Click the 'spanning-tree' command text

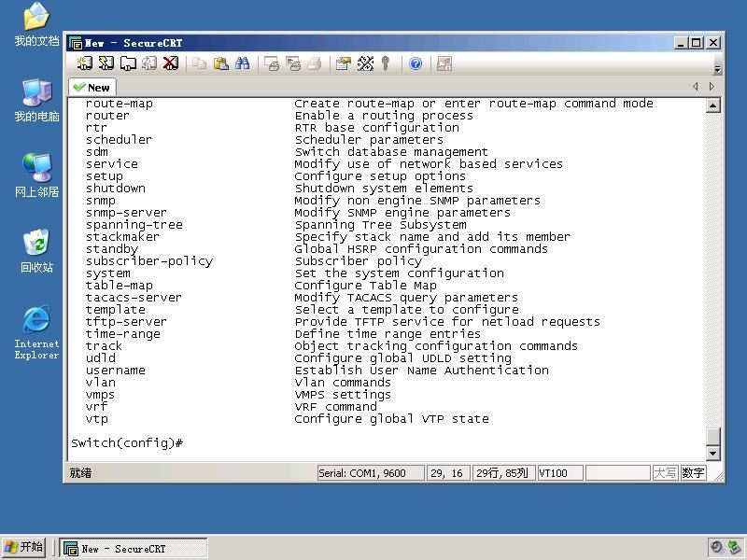[x=134, y=225]
